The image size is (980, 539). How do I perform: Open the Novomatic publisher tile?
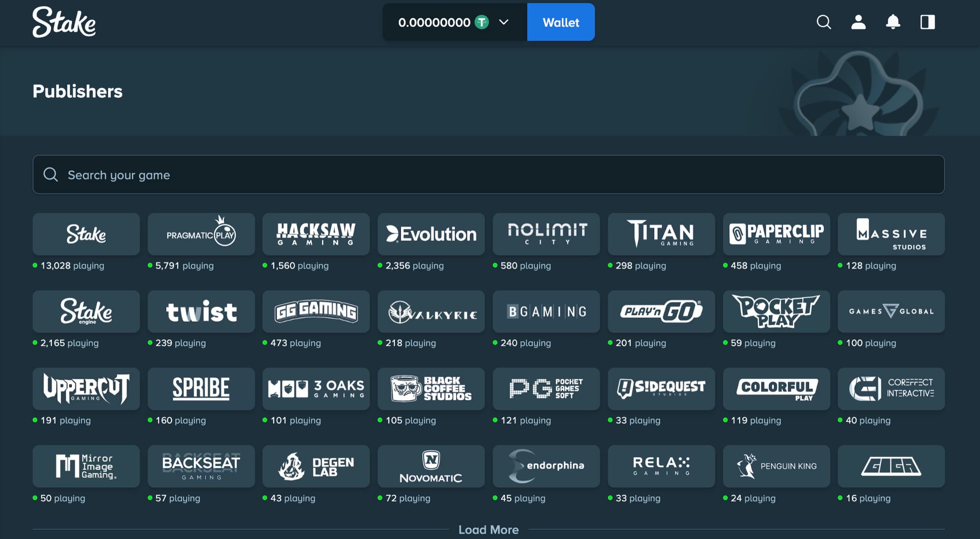click(x=431, y=466)
